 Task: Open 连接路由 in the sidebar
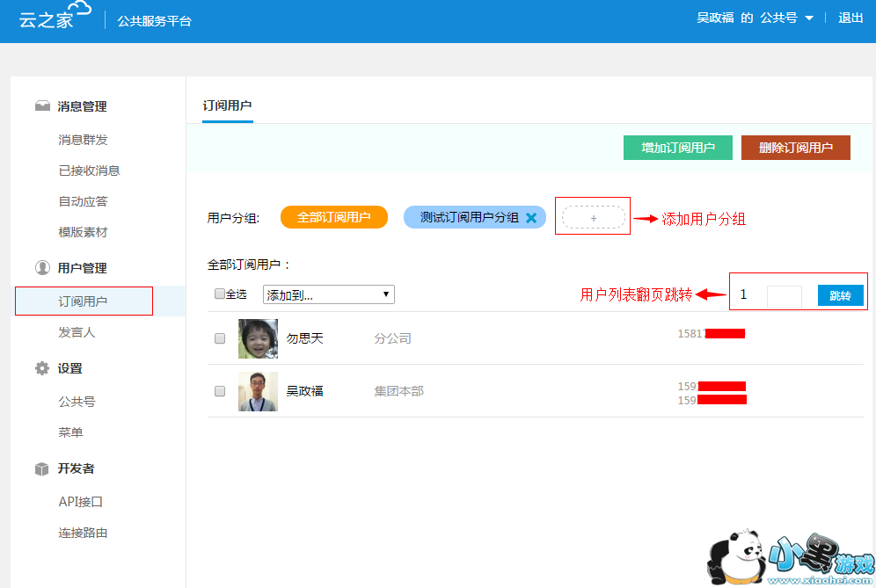pyautogui.click(x=83, y=533)
